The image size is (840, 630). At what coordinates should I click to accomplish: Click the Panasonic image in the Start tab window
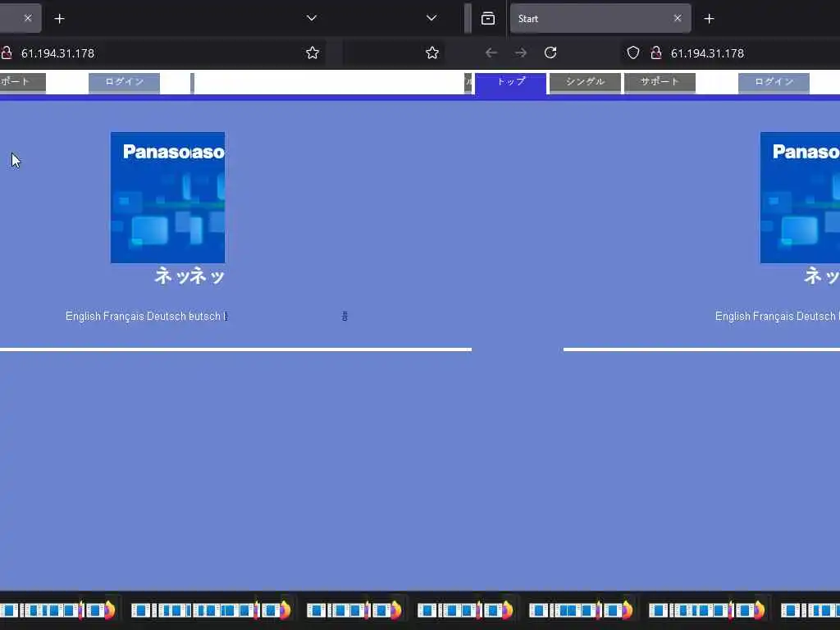[800, 198]
